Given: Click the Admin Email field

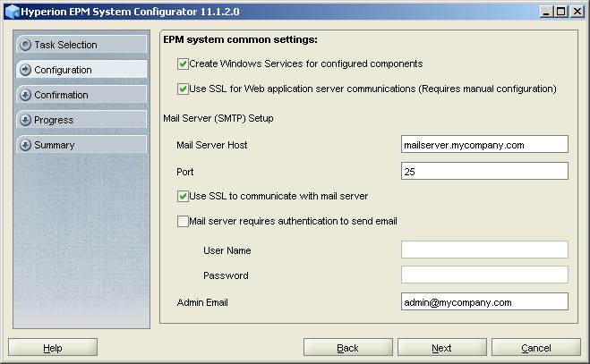Looking at the screenshot, I should coord(484,301).
